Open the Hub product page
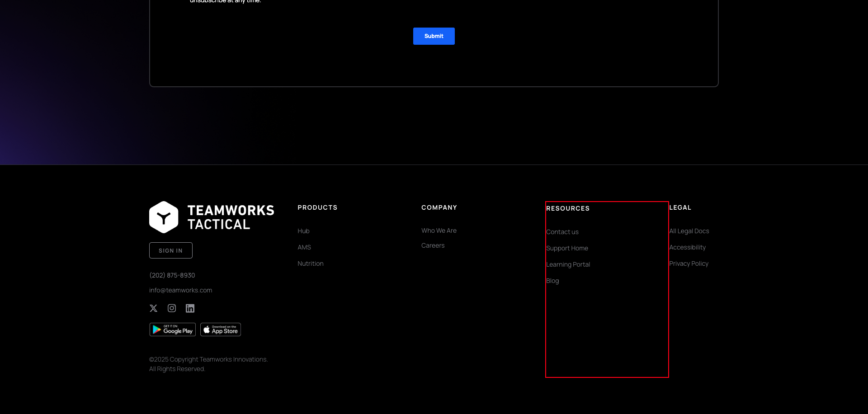This screenshot has width=868, height=414. tap(303, 231)
